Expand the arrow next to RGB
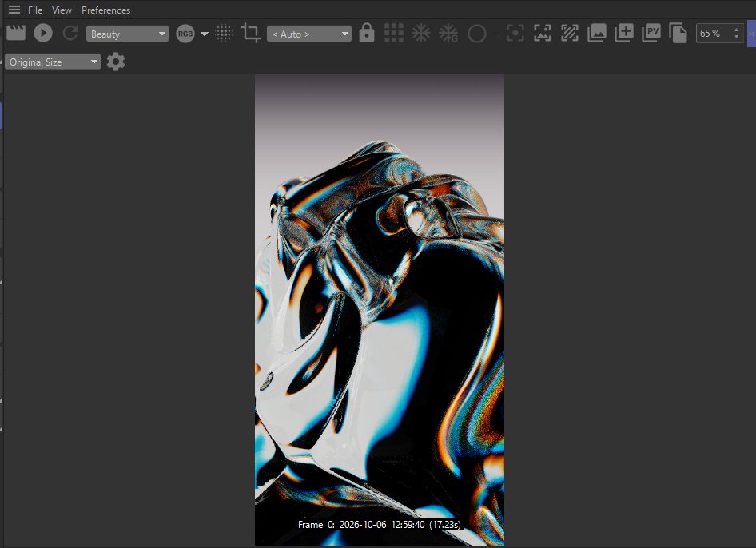This screenshot has width=756, height=548. [x=205, y=34]
